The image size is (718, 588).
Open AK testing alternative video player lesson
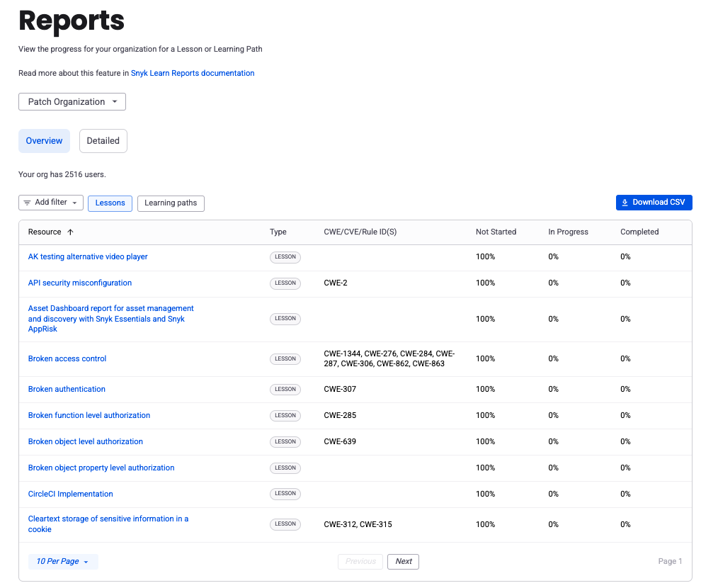coord(88,257)
